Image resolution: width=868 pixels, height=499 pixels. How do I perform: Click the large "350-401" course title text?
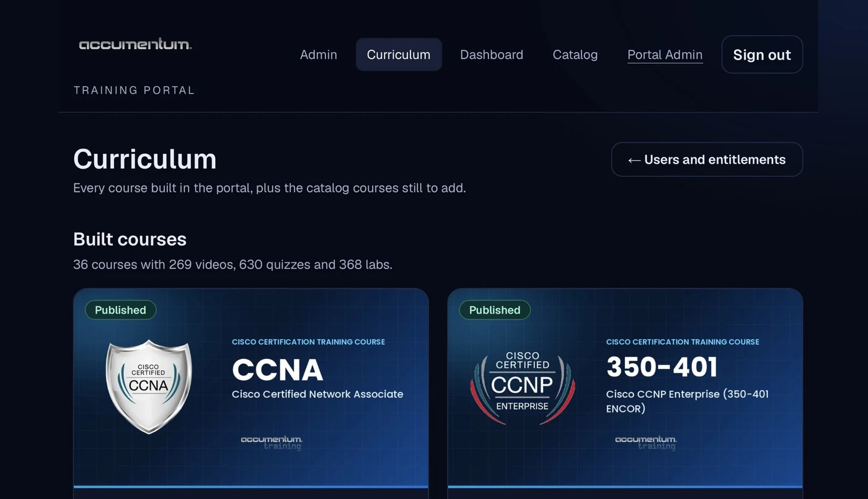[x=662, y=367]
